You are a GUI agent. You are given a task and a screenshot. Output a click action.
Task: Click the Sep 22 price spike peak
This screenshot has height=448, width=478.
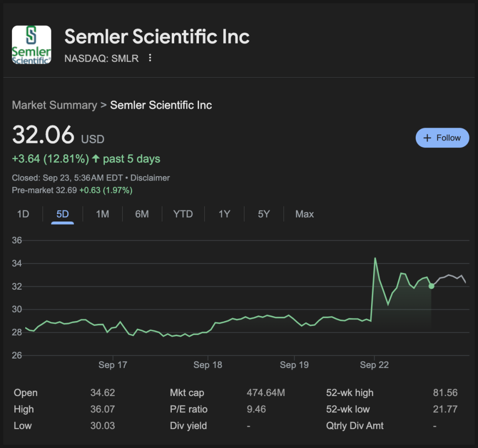(375, 259)
